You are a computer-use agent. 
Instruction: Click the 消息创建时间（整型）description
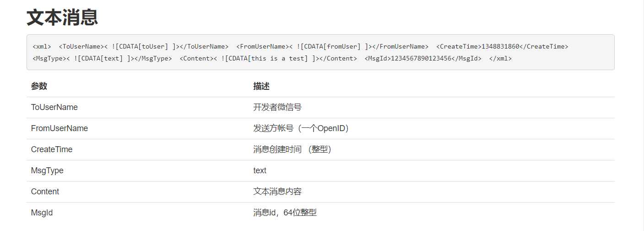(x=292, y=149)
